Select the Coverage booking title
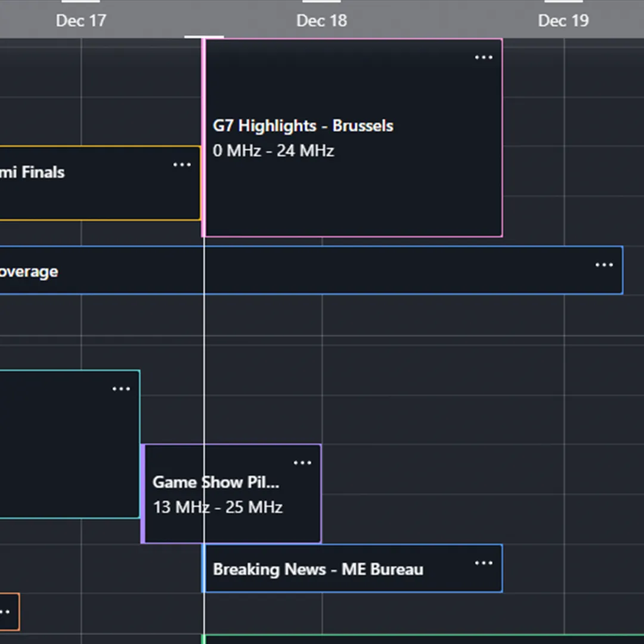The width and height of the screenshot is (644, 644). coord(29,272)
